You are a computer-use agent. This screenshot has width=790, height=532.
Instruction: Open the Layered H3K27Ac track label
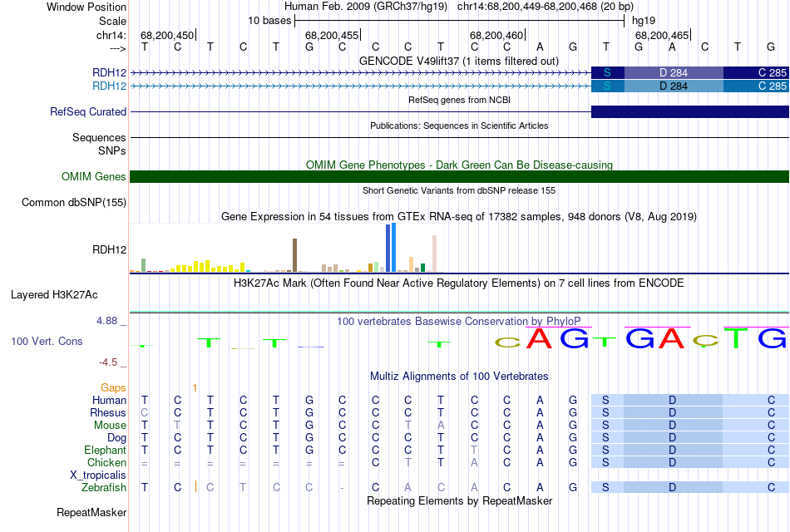pos(54,295)
